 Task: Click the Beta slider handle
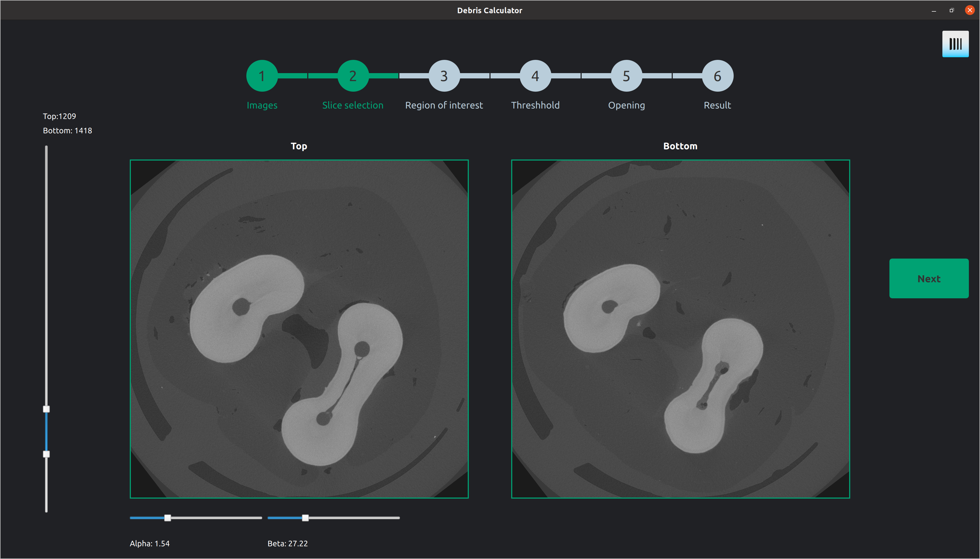point(305,518)
